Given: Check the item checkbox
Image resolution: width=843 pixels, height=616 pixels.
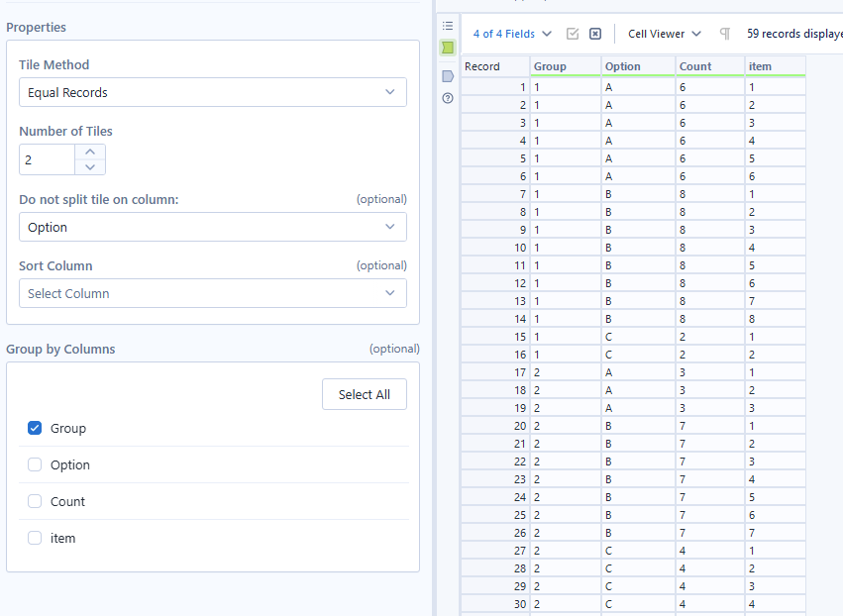Looking at the screenshot, I should (x=35, y=538).
